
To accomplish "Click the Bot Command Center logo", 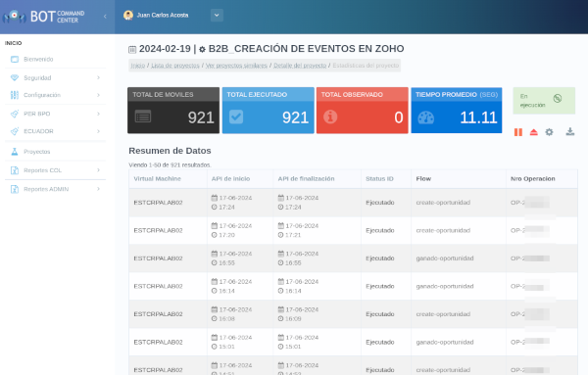I will click(x=44, y=17).
